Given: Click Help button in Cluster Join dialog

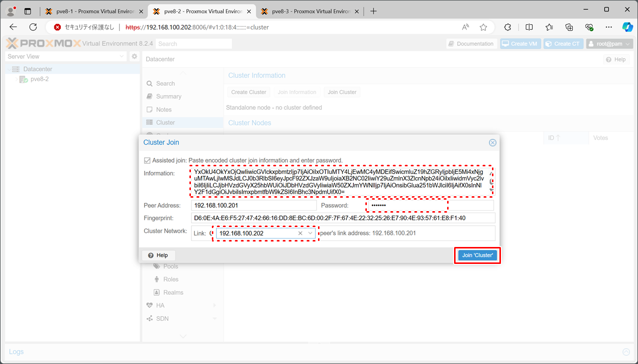Looking at the screenshot, I should point(158,255).
